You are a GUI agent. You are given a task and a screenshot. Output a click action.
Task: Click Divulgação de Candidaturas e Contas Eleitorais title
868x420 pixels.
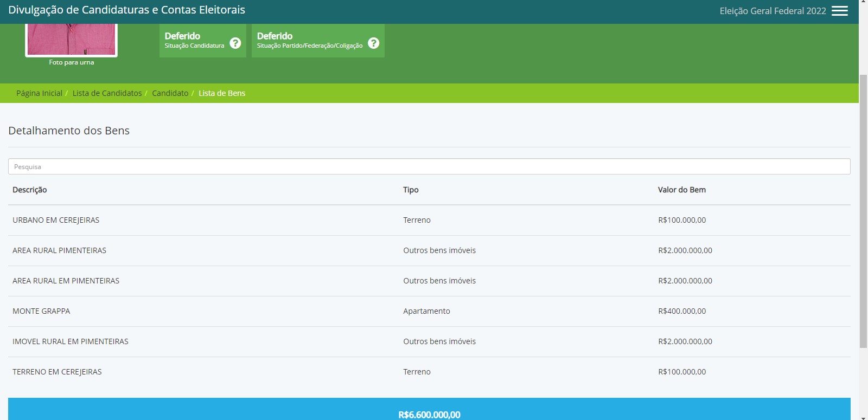coord(126,10)
